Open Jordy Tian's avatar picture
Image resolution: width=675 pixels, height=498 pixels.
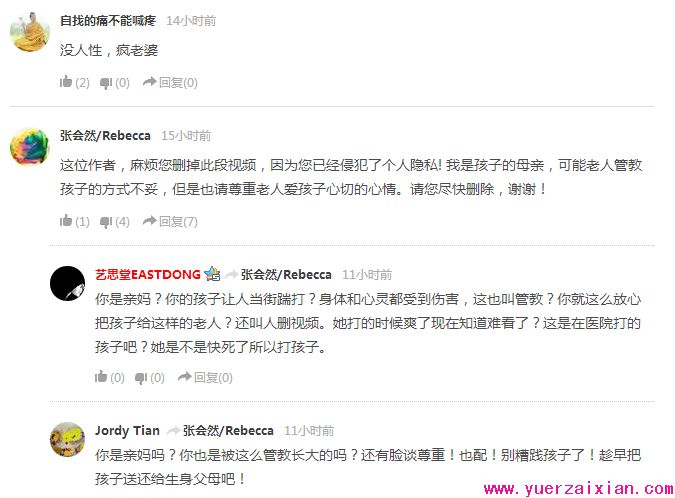click(x=68, y=439)
